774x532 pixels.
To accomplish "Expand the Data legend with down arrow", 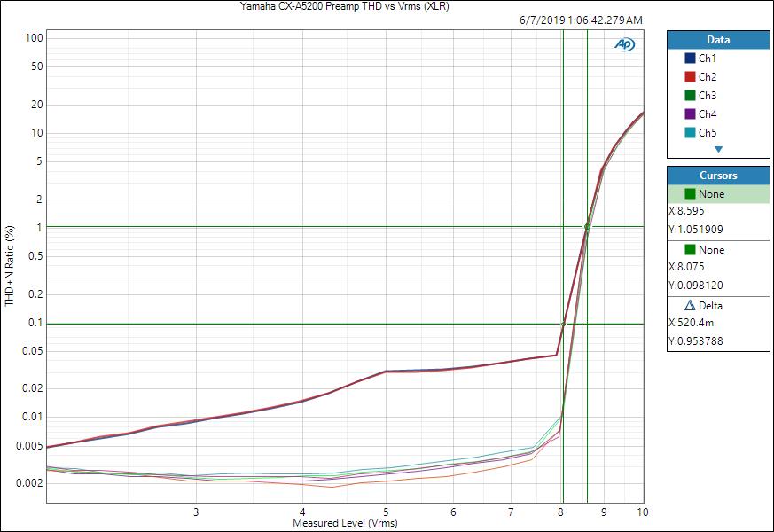I will [718, 150].
